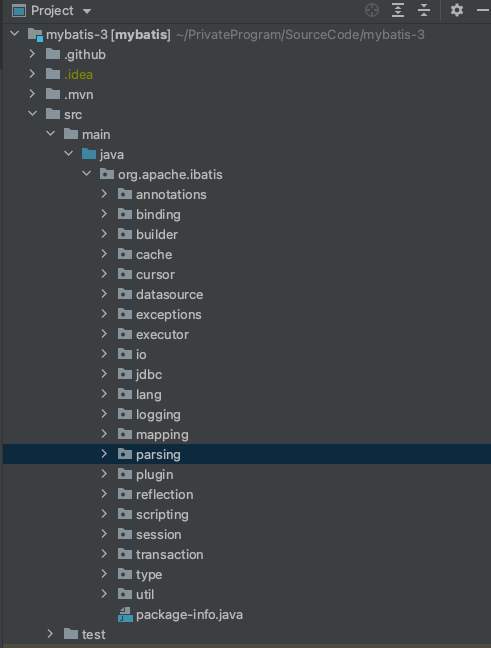Screen dimensions: 491x648
Task: Expand the parsing package chevron
Action: [104, 454]
